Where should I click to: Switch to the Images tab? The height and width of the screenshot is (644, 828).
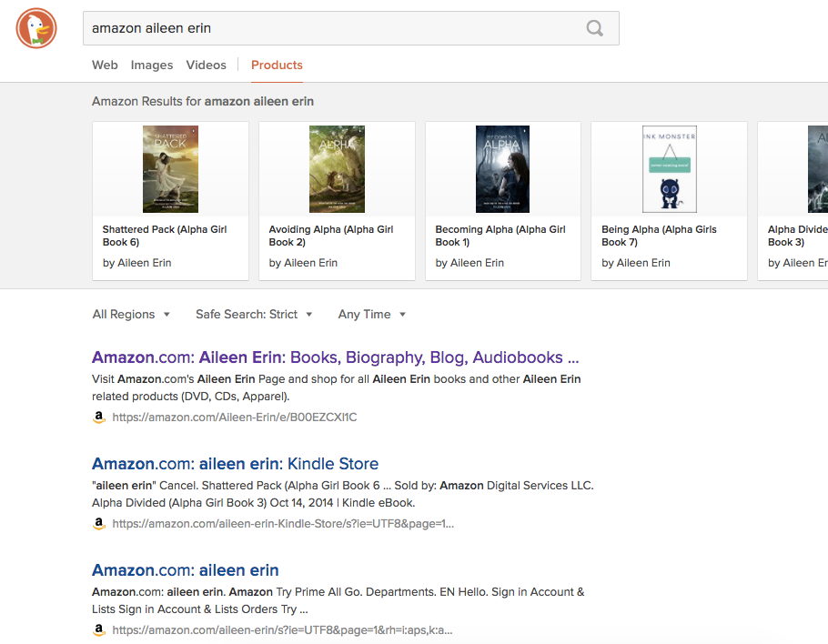tap(152, 65)
